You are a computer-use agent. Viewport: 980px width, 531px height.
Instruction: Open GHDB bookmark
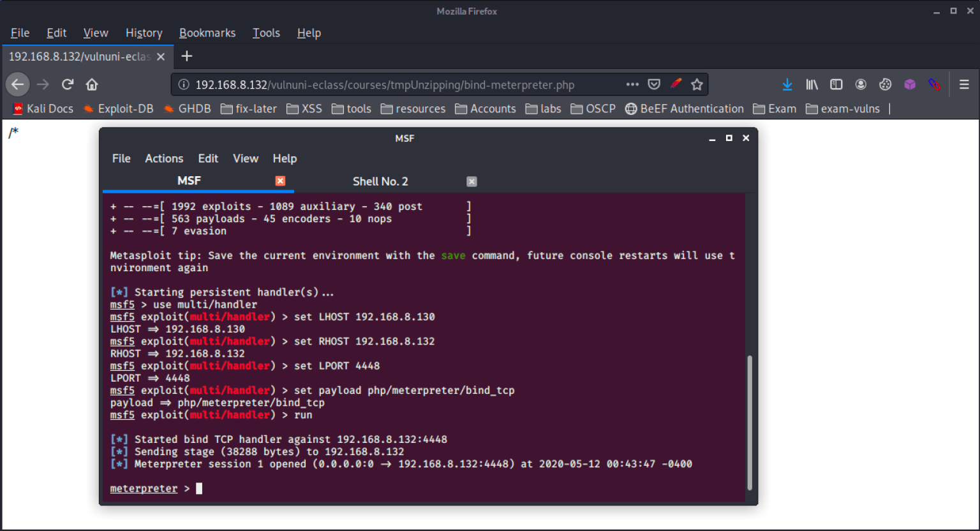coord(188,108)
